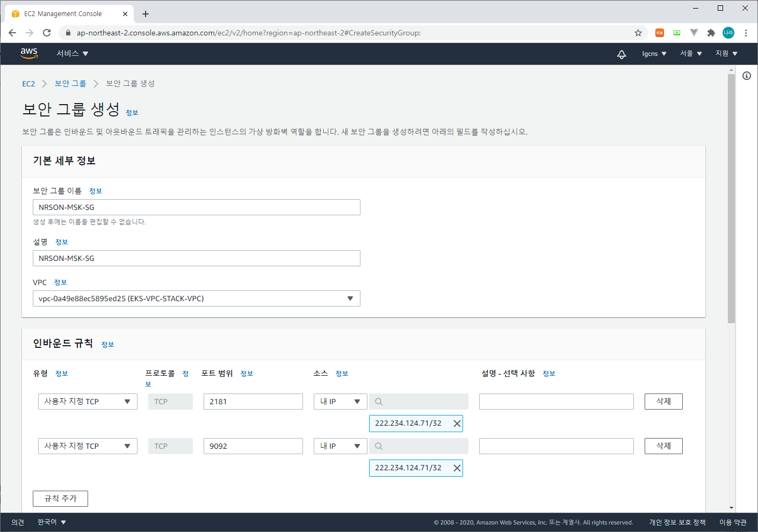
Task: Click description field for port 9092 rule
Action: pos(557,446)
